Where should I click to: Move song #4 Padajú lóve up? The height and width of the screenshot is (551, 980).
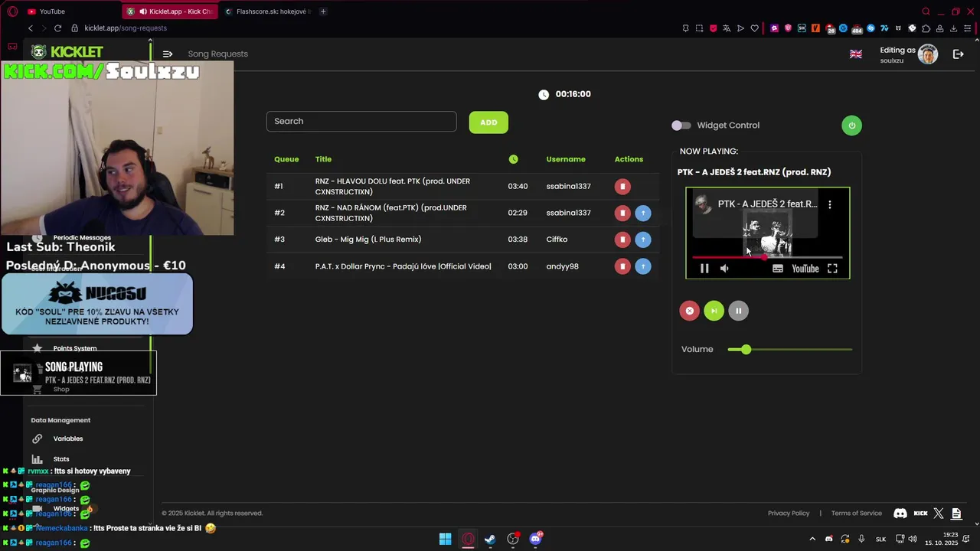click(643, 266)
